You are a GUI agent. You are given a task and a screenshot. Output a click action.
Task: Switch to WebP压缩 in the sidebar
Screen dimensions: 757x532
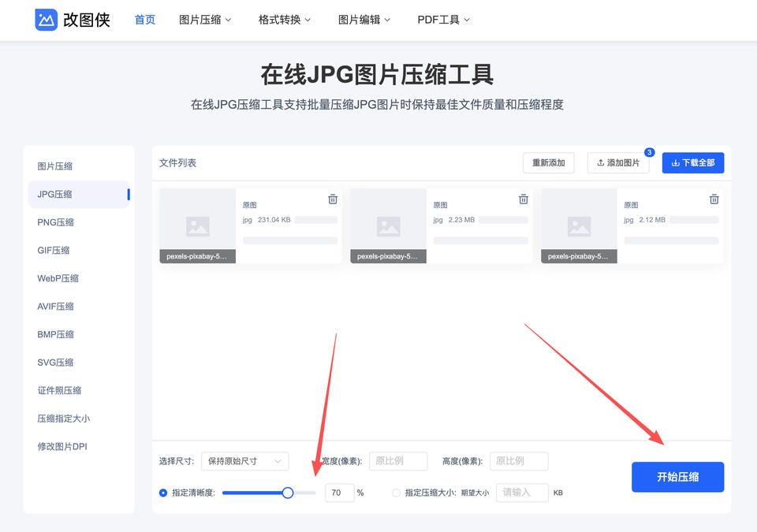(79, 278)
